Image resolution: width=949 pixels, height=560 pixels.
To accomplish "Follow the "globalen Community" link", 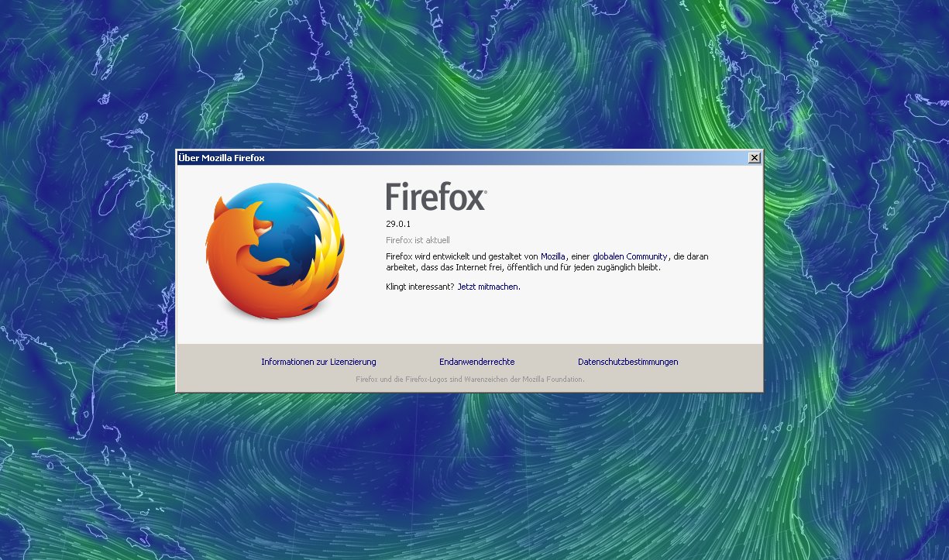I will point(630,256).
